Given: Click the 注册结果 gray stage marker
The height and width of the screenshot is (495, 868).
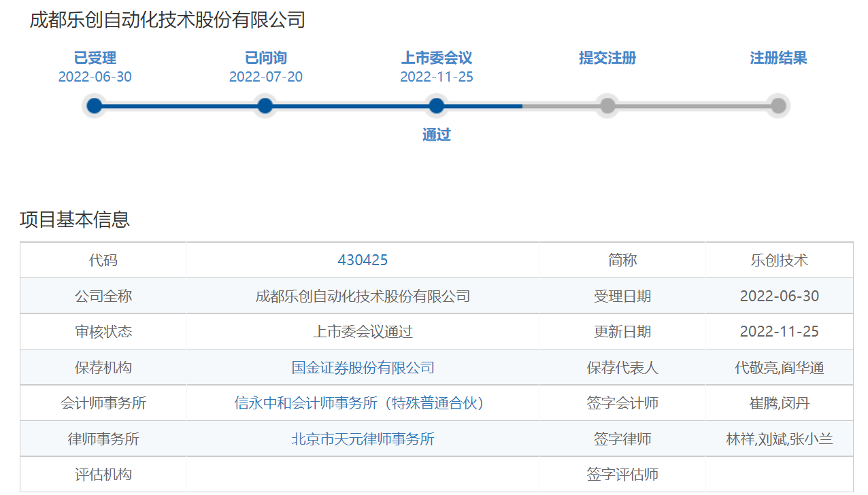Looking at the screenshot, I should click(x=778, y=106).
